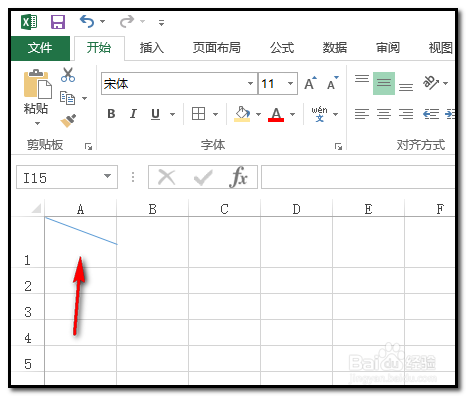Apply the red font color
466x396 pixels.
pyautogui.click(x=276, y=114)
